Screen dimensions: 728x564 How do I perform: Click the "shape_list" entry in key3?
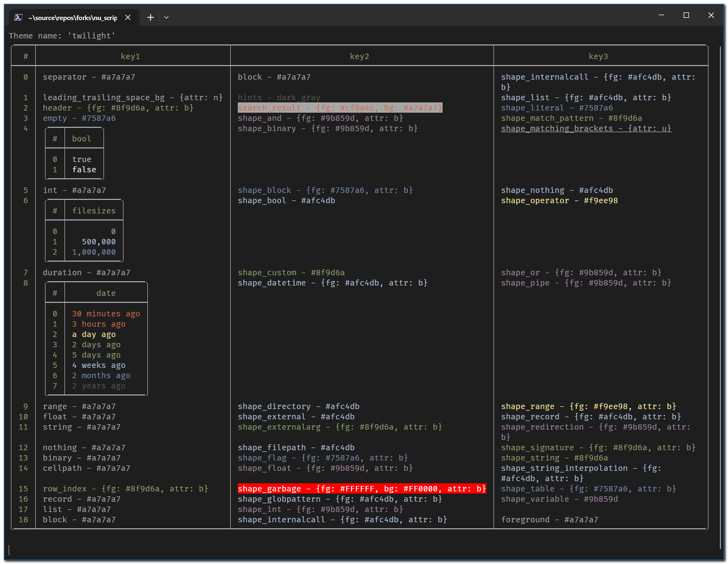pyautogui.click(x=586, y=98)
